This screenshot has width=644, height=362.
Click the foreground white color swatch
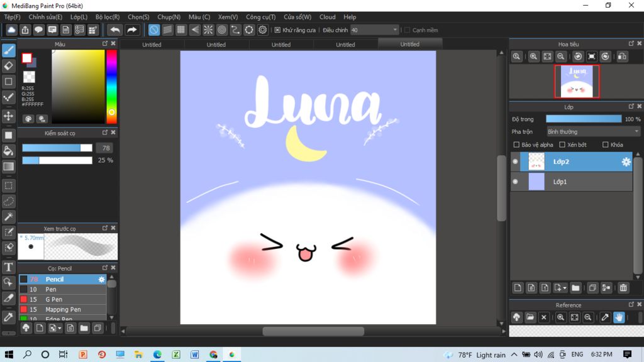(26, 58)
